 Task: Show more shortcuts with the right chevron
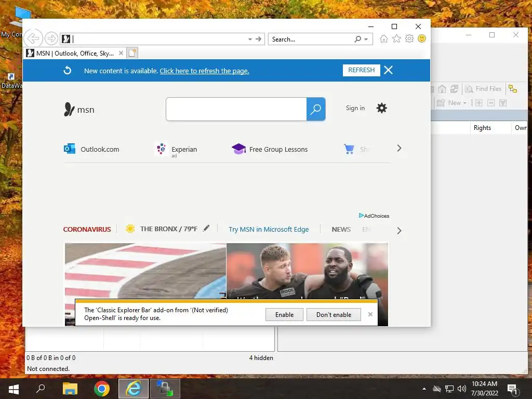(400, 148)
